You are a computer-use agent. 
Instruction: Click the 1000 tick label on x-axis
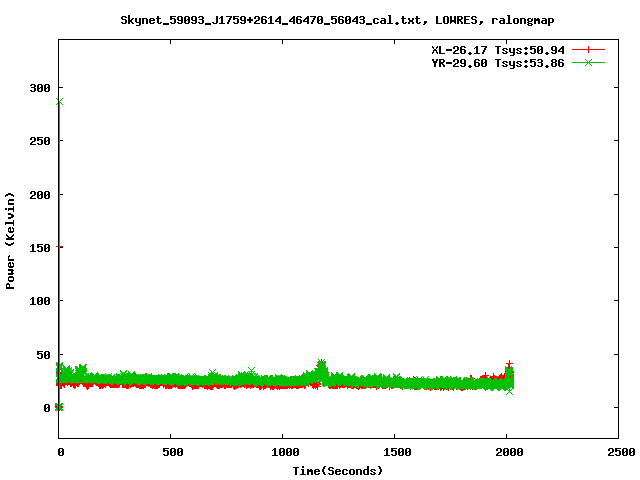coord(285,452)
